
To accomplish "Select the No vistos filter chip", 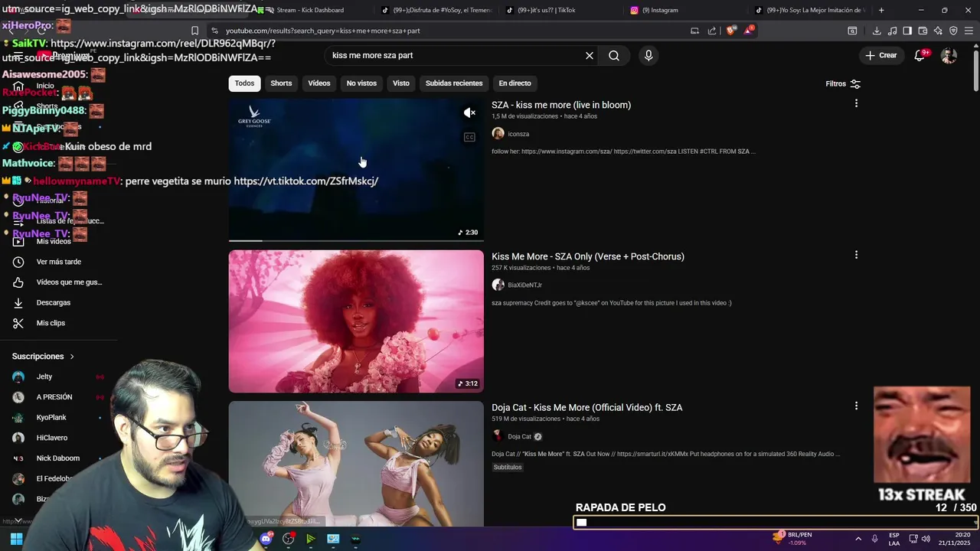I will (361, 83).
